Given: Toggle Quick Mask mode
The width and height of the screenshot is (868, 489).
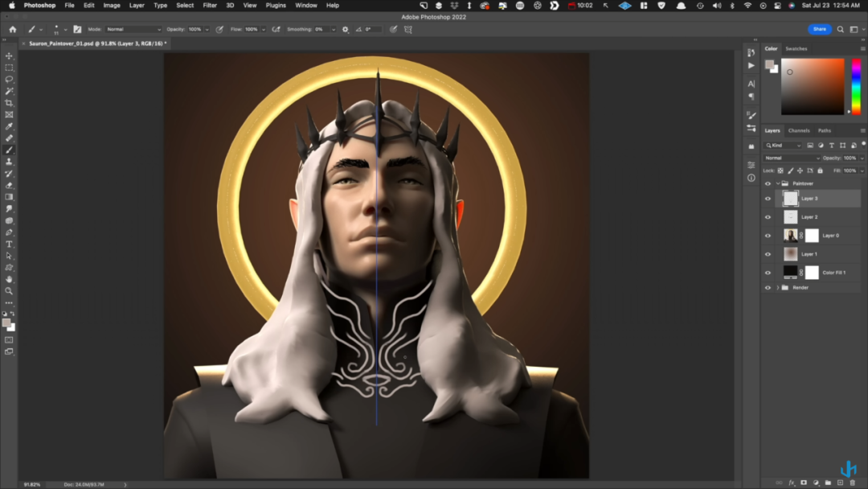Looking at the screenshot, I should click(x=9, y=339).
